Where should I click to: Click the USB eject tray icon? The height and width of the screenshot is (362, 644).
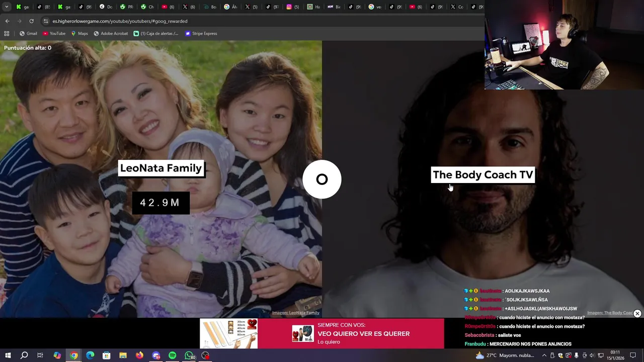point(552,355)
